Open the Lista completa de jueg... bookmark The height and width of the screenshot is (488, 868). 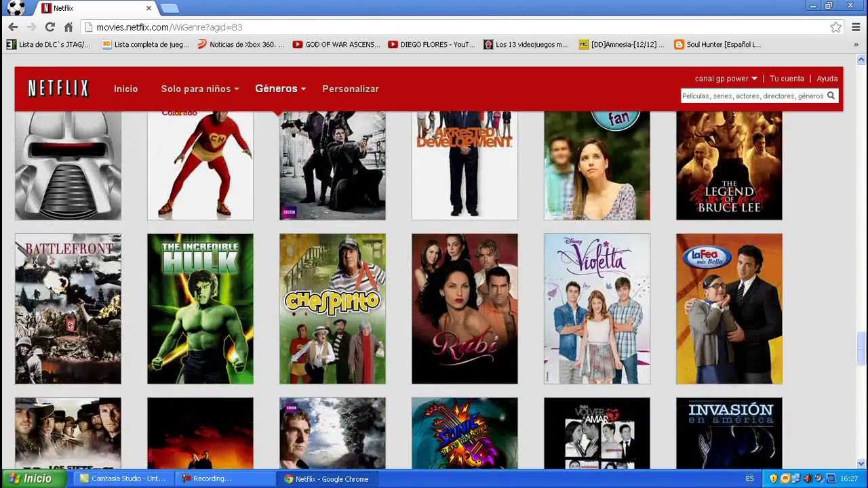tap(145, 45)
